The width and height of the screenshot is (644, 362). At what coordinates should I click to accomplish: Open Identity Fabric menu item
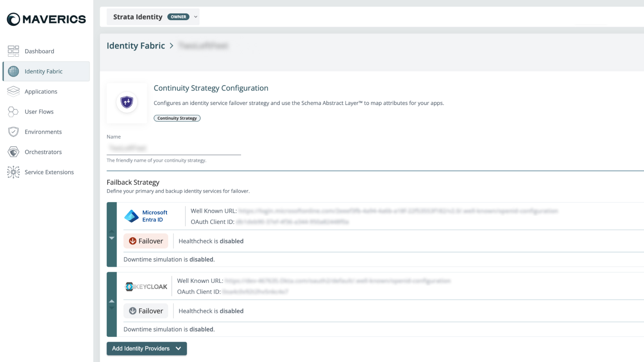tap(46, 71)
